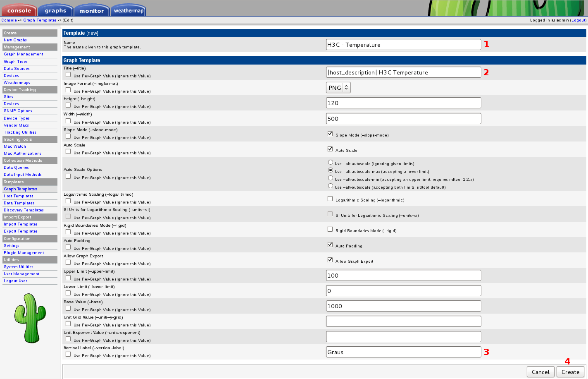588x379 pixels.
Task: Open Data Templates in the sidebar
Action: tap(19, 203)
